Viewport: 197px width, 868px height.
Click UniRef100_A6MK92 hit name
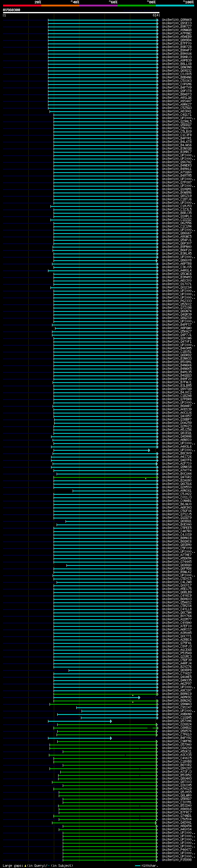click(x=177, y=697)
